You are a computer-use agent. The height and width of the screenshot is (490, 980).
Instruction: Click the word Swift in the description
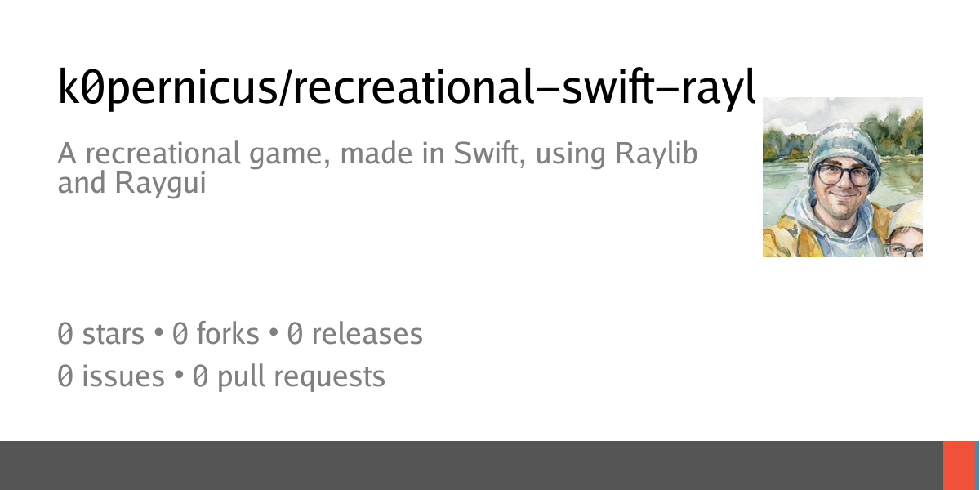[x=482, y=154]
